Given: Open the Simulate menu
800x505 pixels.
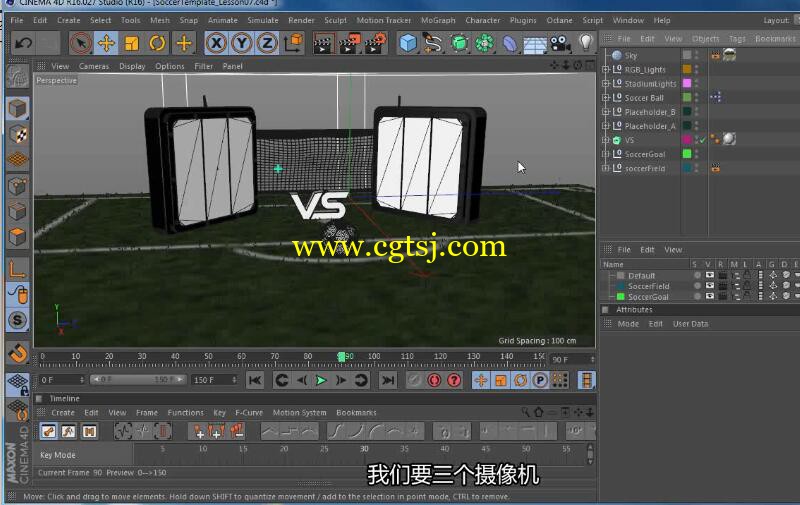Looking at the screenshot, I should (x=263, y=20).
